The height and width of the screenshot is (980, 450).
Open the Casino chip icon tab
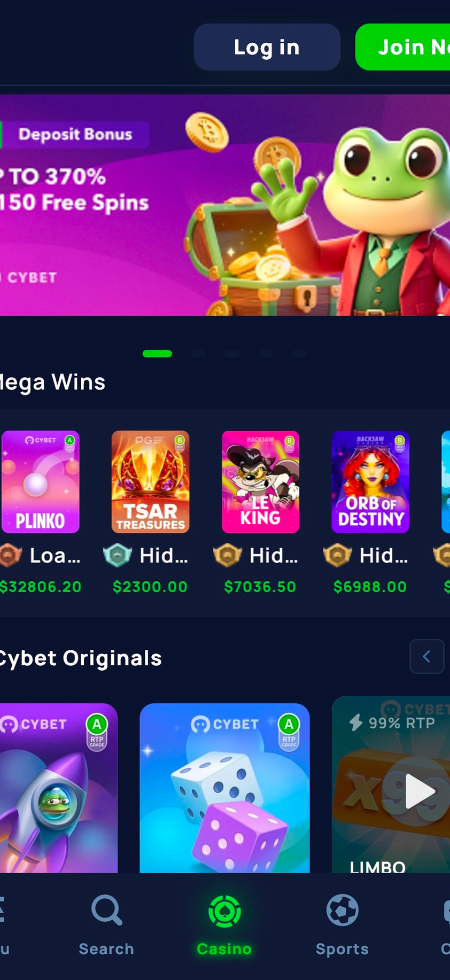(x=224, y=912)
